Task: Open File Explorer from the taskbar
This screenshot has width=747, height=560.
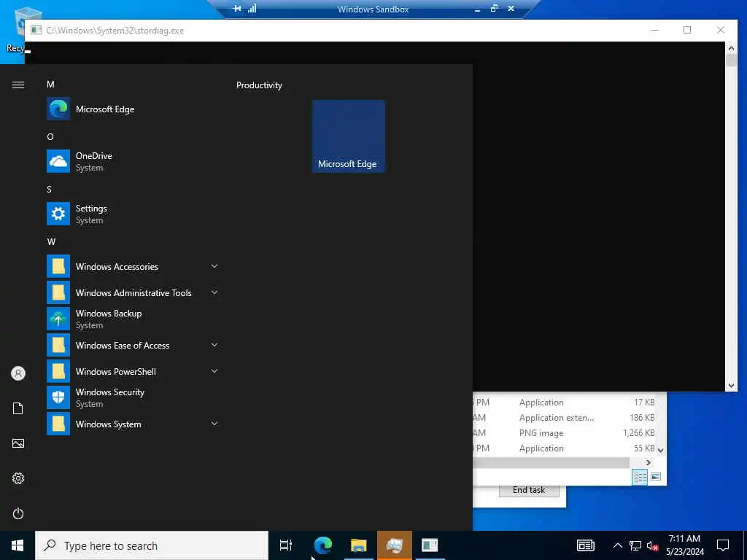Action: click(x=359, y=545)
